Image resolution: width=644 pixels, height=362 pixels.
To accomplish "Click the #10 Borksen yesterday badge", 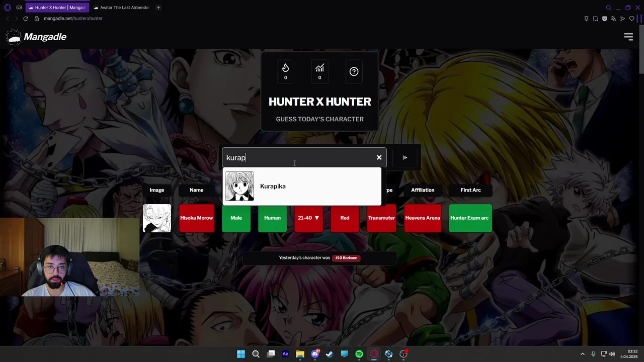I will pos(346,258).
